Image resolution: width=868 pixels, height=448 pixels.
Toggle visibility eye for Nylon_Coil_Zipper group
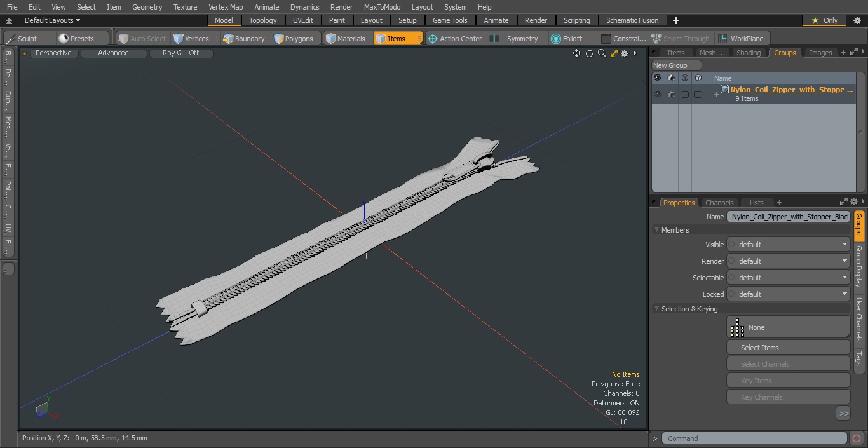(x=658, y=94)
